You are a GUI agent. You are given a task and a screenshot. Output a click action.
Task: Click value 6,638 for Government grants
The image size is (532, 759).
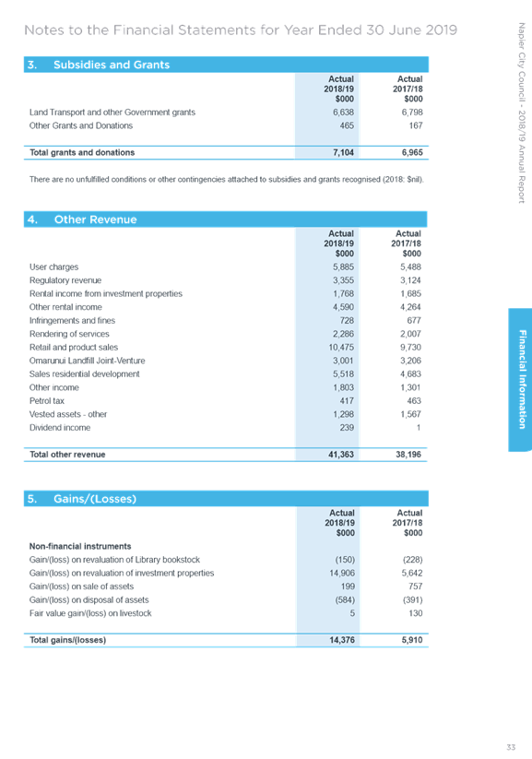coord(343,113)
